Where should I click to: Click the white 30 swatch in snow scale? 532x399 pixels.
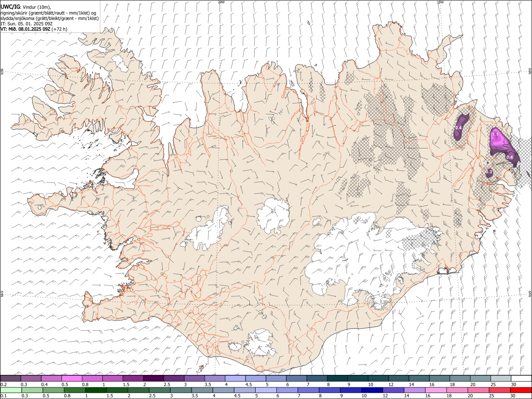pyautogui.click(x=521, y=379)
